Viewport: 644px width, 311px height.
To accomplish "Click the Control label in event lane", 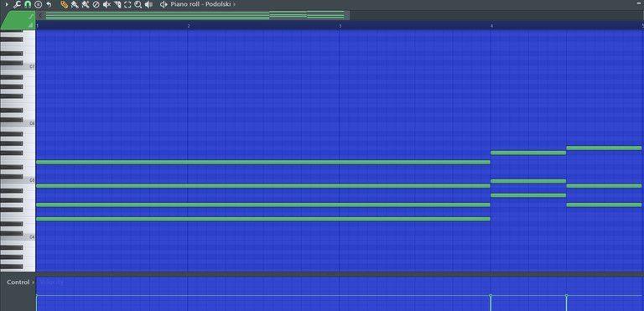I will [18, 282].
